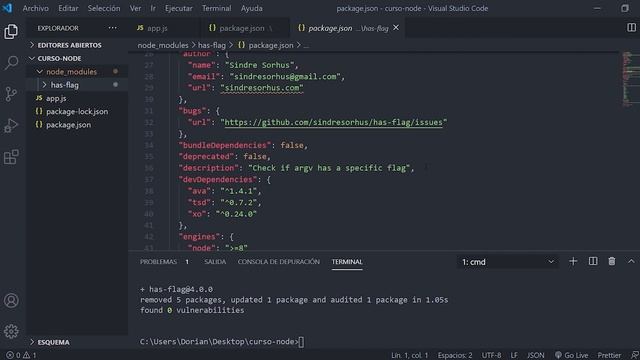Screen dimensions: 640x360
Task: Open the Explorer view in activity bar
Action: [11, 31]
